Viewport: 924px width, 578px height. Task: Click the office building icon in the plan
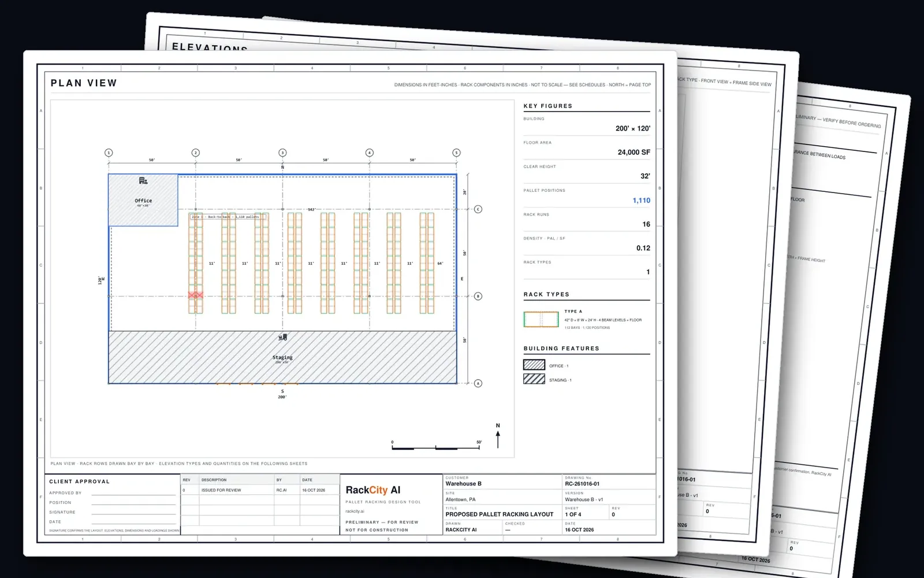pyautogui.click(x=143, y=181)
